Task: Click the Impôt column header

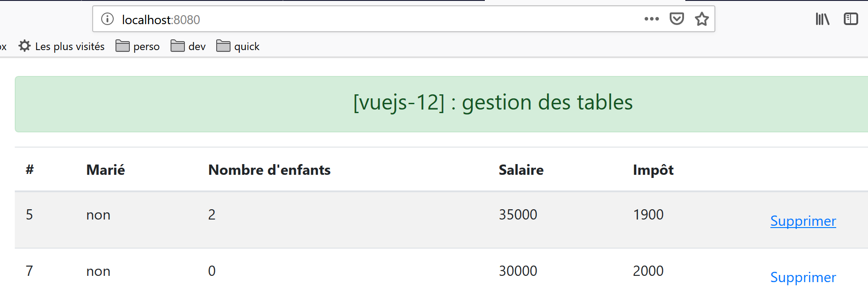Action: 653,170
